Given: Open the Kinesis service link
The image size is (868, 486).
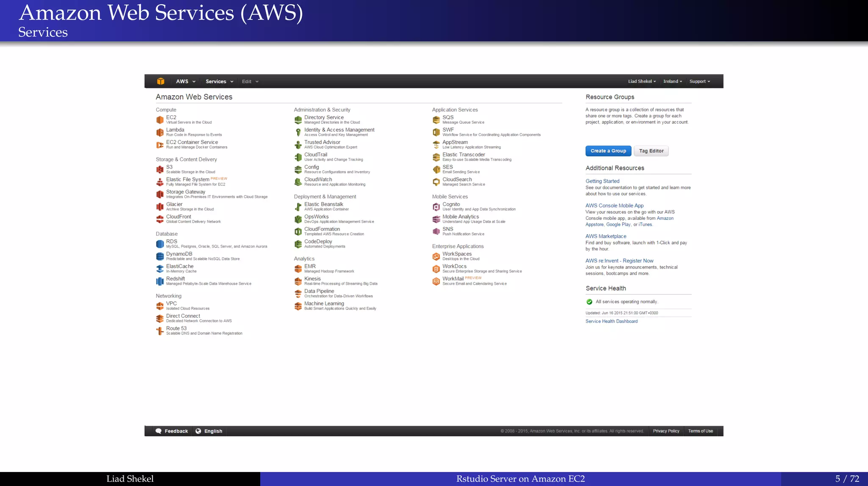Looking at the screenshot, I should [312, 279].
